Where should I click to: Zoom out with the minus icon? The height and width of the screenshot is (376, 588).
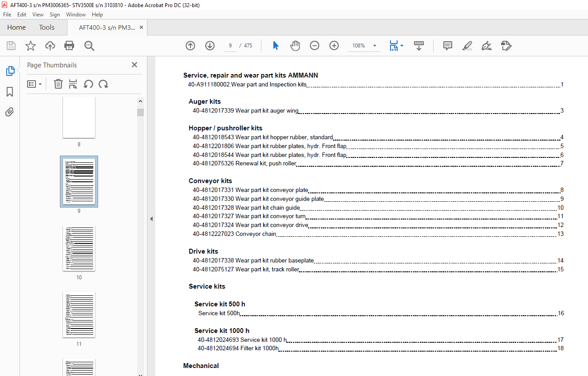click(315, 46)
